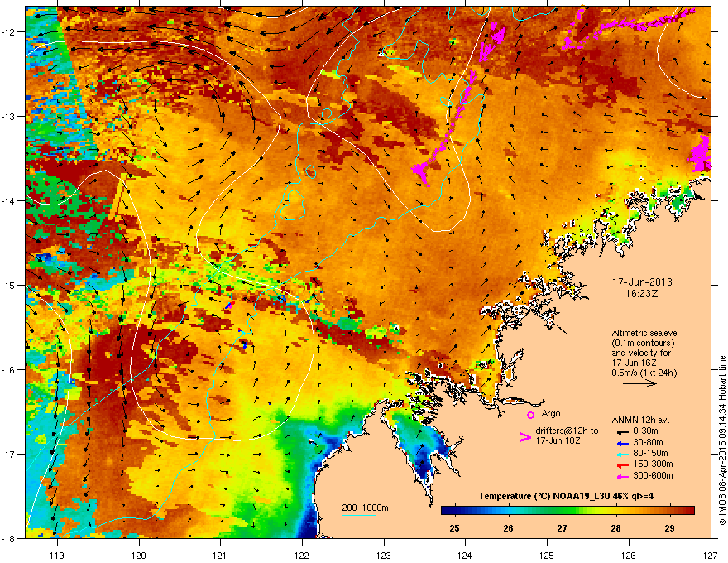The image size is (728, 563).
Task: Click the 'Altimetric sealevel' legend text
Action: point(645,333)
